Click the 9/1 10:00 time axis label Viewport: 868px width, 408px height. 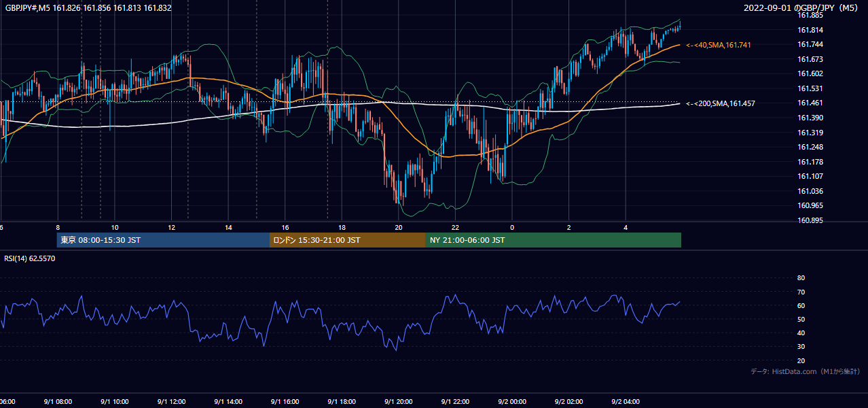click(x=115, y=402)
